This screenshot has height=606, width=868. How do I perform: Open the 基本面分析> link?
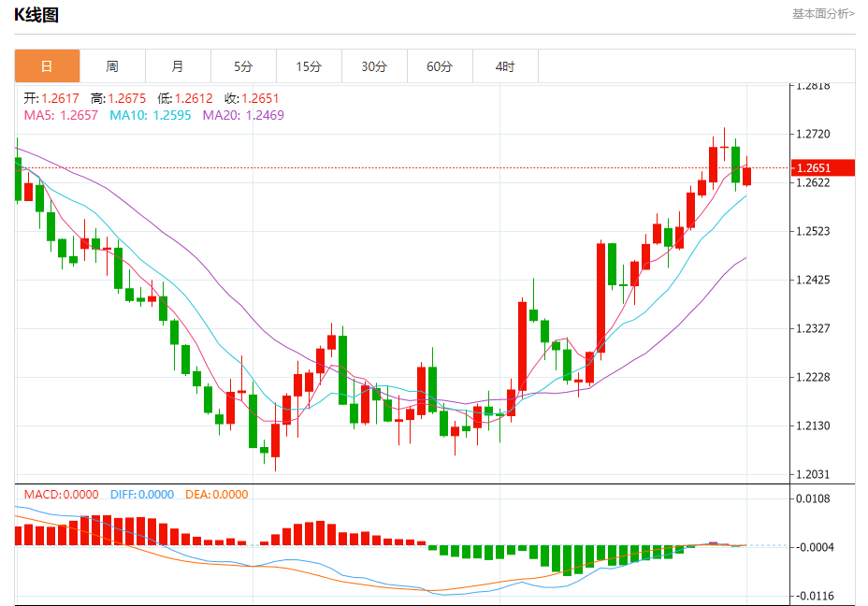(823, 14)
